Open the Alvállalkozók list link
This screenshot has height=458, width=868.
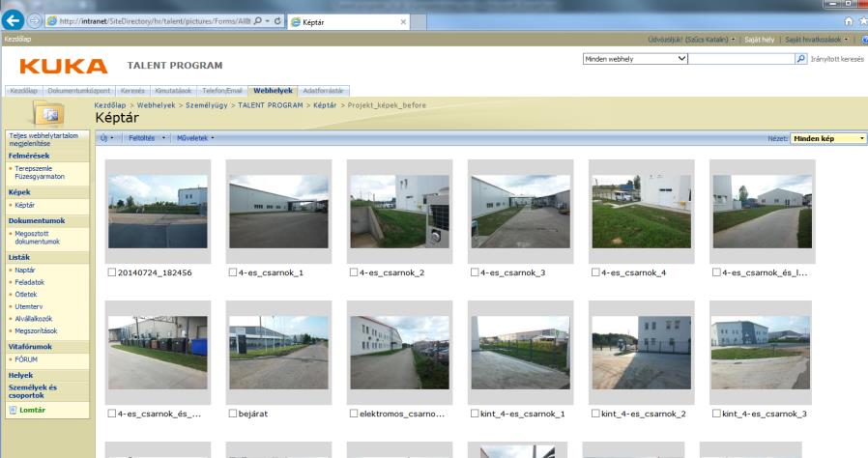click(x=33, y=319)
